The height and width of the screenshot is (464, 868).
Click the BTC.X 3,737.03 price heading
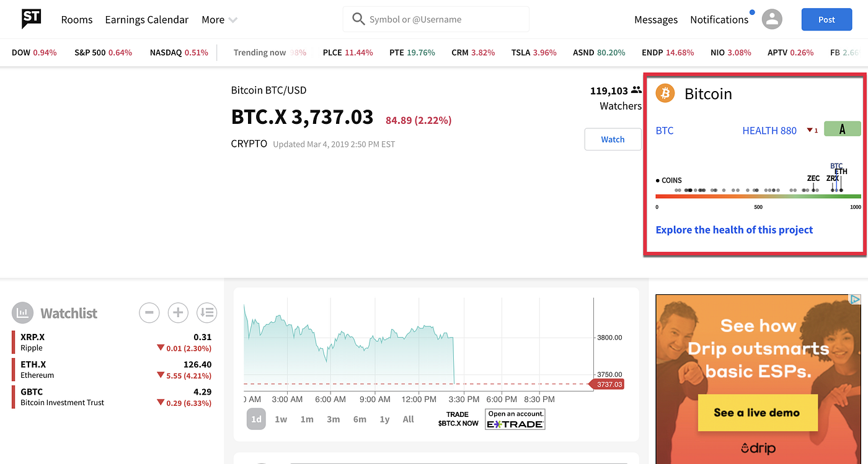(302, 116)
